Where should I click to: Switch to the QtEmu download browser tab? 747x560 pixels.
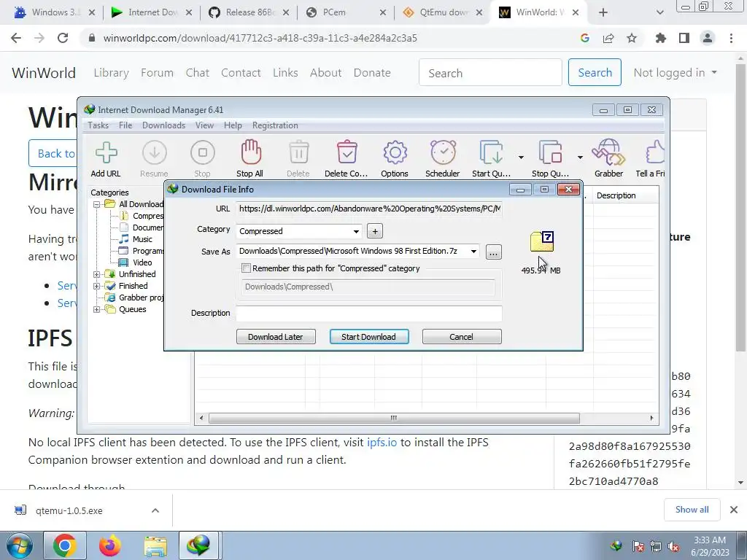tap(443, 12)
